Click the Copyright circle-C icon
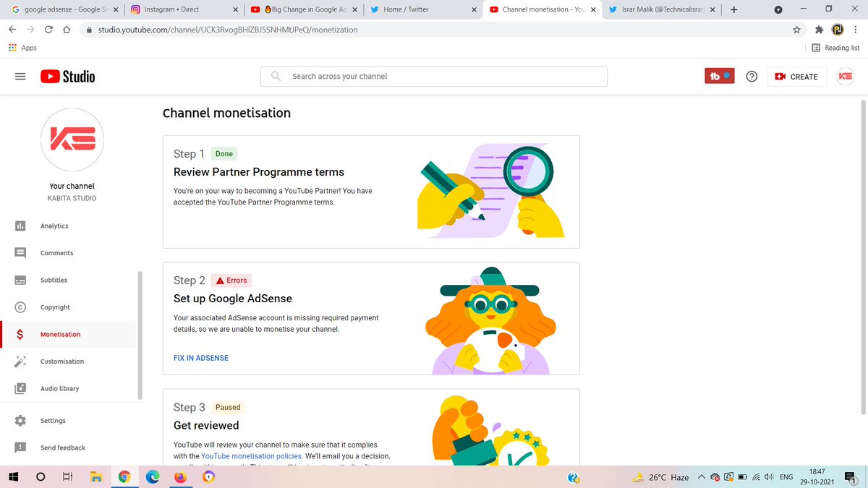This screenshot has height=488, width=868. 20,307
